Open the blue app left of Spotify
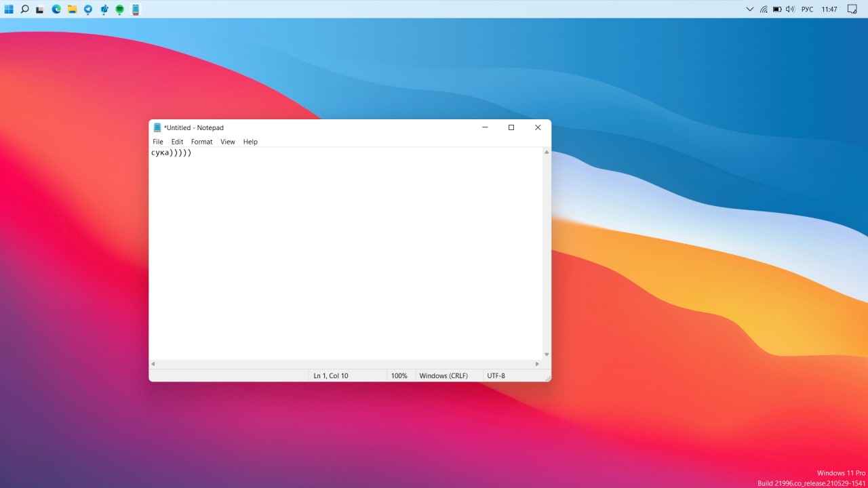Image resolution: width=868 pixels, height=488 pixels. coord(104,9)
